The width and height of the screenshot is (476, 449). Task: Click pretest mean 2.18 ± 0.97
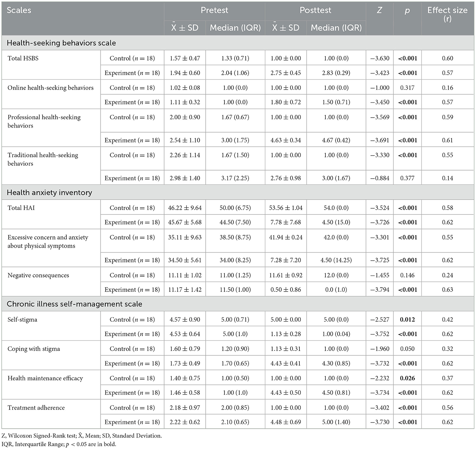(185, 408)
